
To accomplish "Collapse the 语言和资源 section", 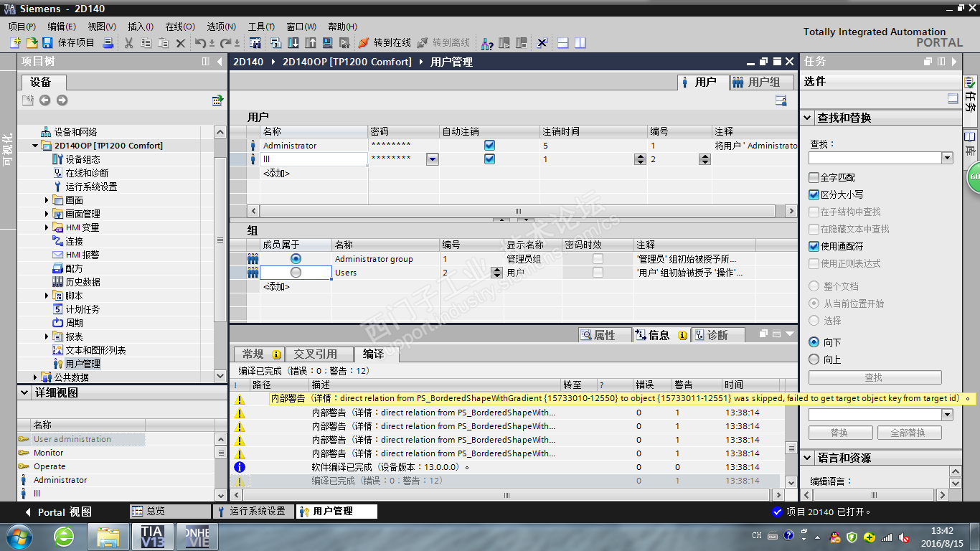I will point(809,458).
